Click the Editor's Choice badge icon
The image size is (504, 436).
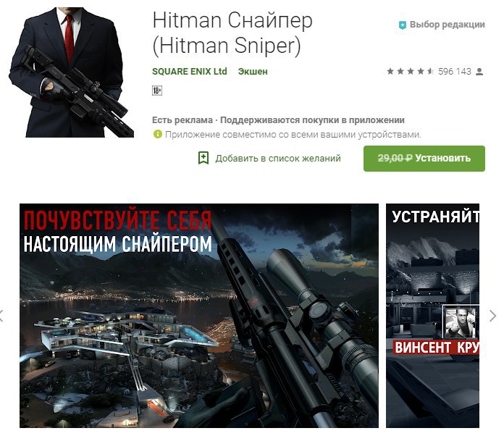click(x=402, y=25)
